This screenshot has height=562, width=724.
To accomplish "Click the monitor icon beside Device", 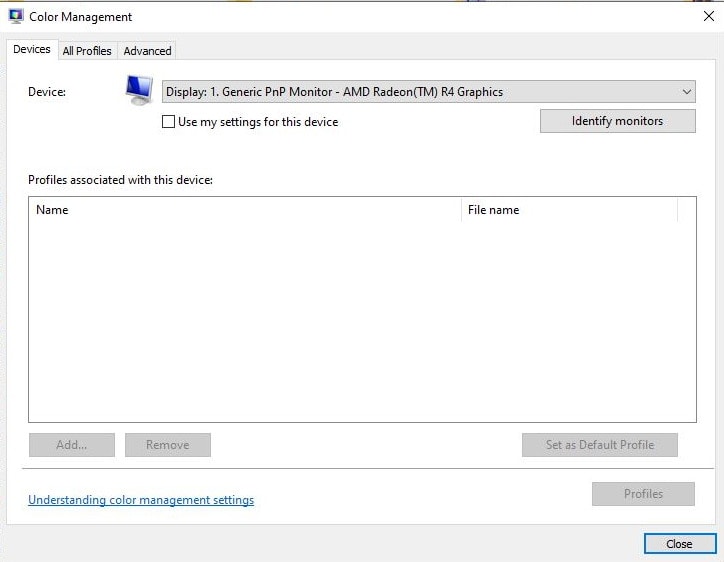I will click(139, 90).
